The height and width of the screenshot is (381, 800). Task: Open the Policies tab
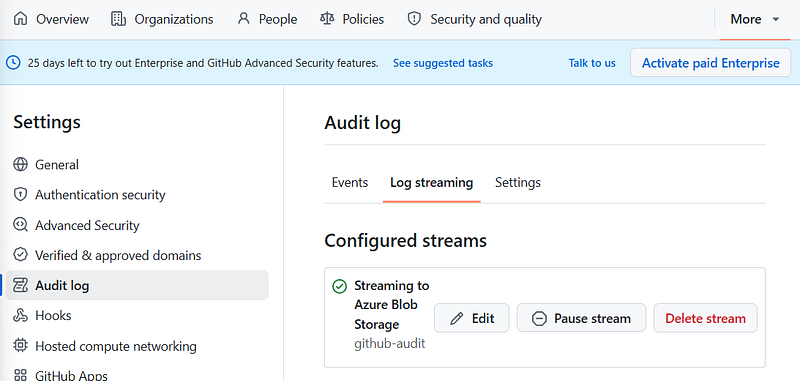coord(352,19)
